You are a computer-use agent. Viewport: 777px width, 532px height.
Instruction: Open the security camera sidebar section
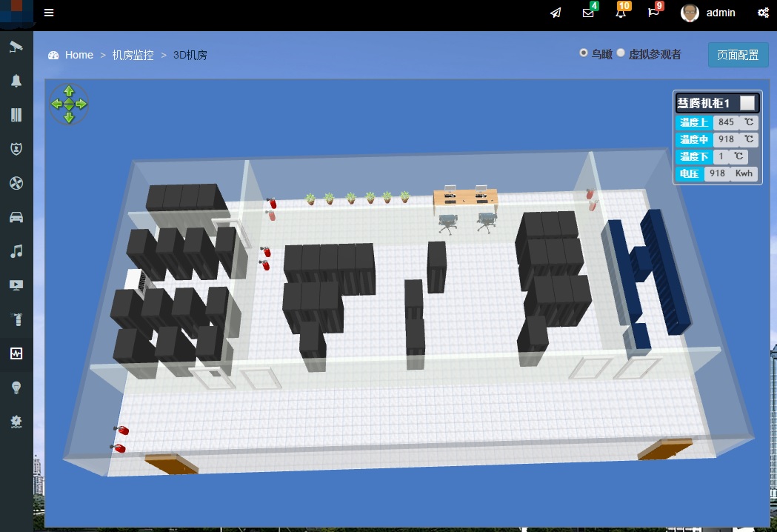tap(16, 47)
